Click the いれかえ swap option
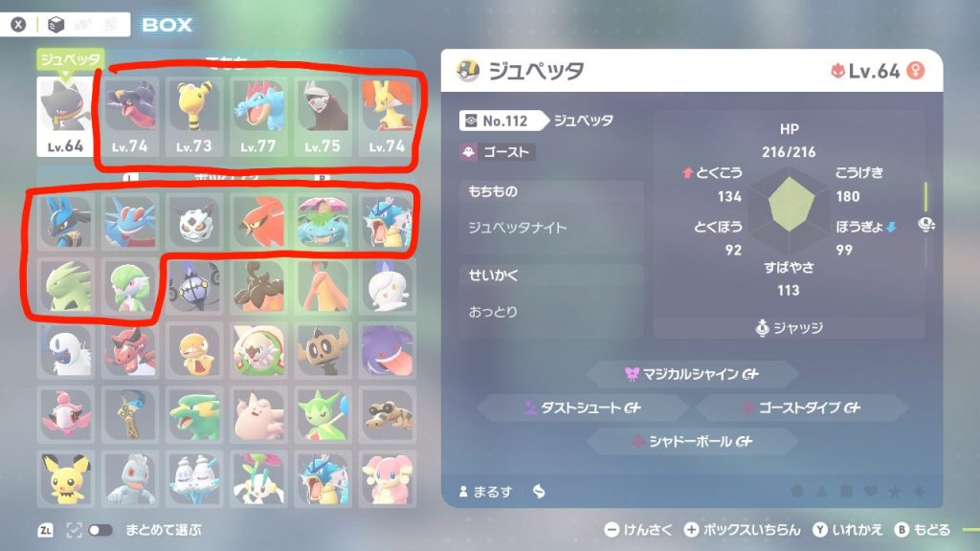 click(848, 530)
